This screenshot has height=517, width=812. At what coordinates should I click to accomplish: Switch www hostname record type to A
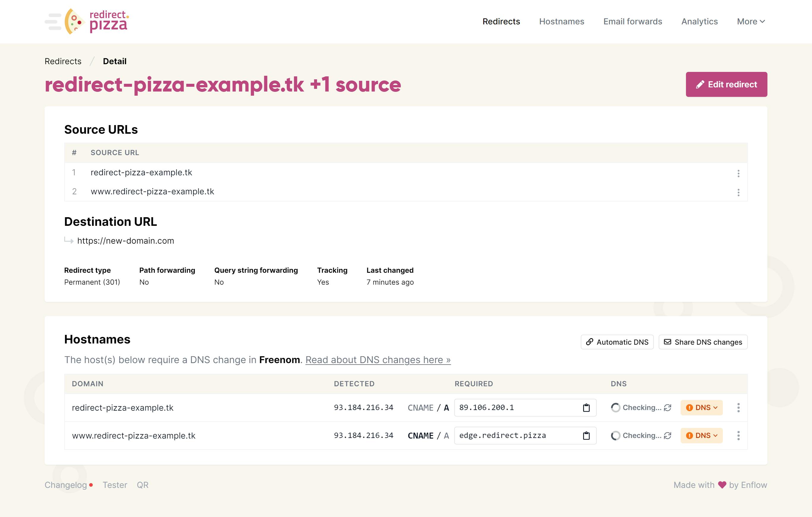(446, 436)
